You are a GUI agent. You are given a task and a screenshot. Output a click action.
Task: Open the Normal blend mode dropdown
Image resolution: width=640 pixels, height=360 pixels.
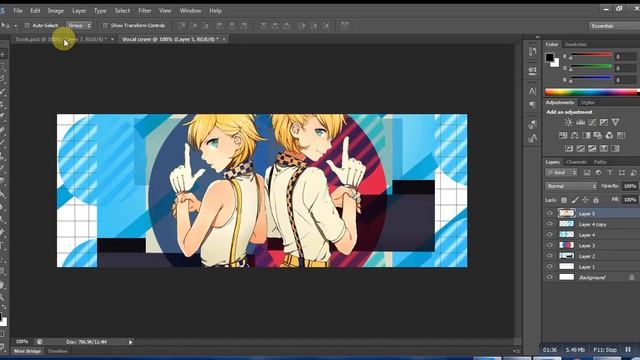[x=571, y=186]
